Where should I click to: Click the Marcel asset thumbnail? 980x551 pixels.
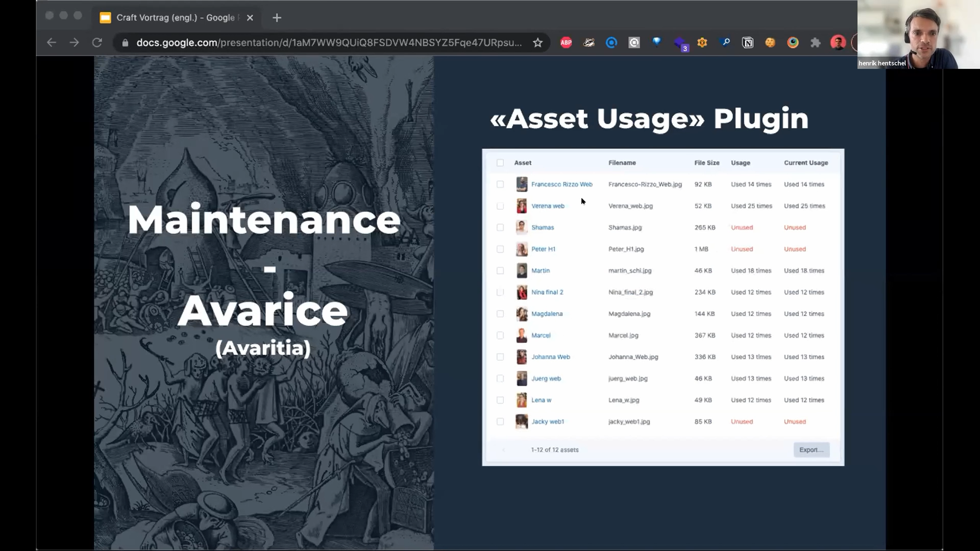click(x=521, y=335)
